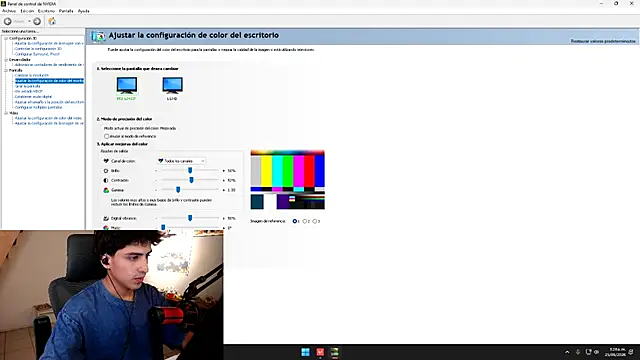Open the Pantalla menu in menu bar
640x360 pixels.
[66, 11]
